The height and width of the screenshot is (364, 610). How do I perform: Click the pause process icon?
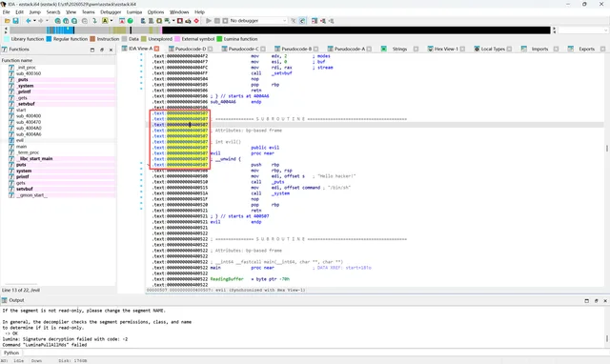(x=217, y=21)
